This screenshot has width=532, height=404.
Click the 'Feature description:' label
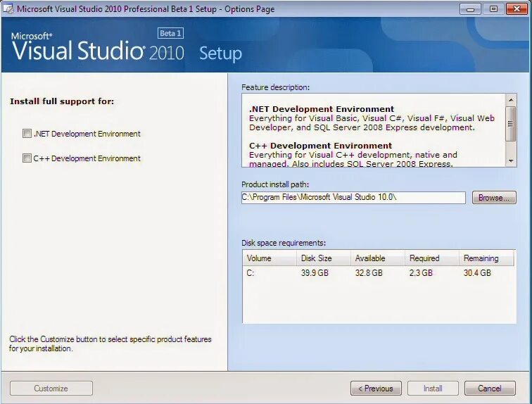point(276,87)
